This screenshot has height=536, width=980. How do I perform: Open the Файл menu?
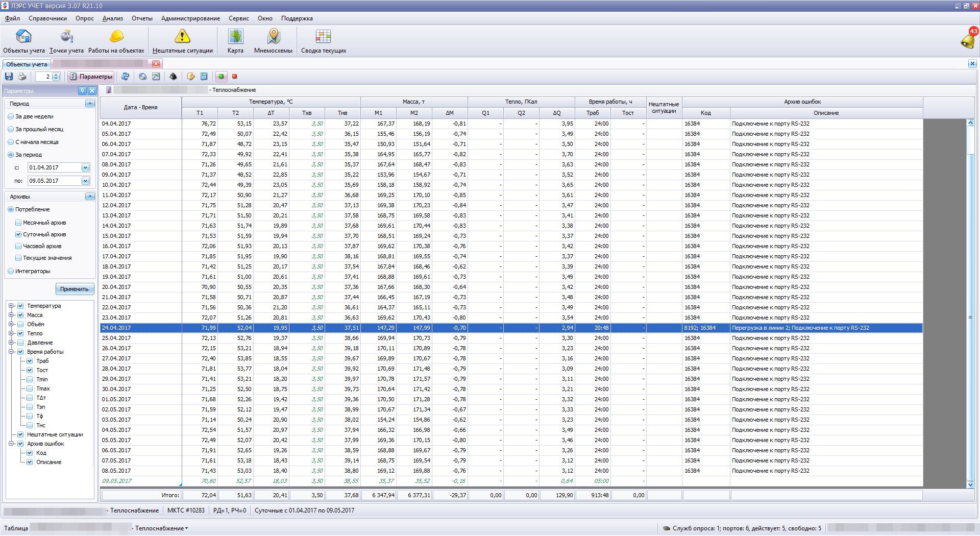(12, 18)
